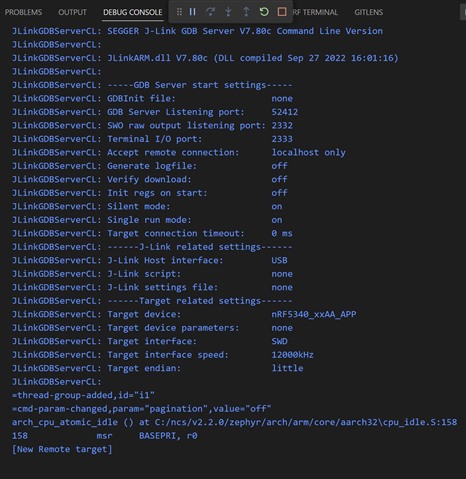Screen dimensions: 466x479
Task: Click the Step Over debug icon
Action: coord(210,12)
